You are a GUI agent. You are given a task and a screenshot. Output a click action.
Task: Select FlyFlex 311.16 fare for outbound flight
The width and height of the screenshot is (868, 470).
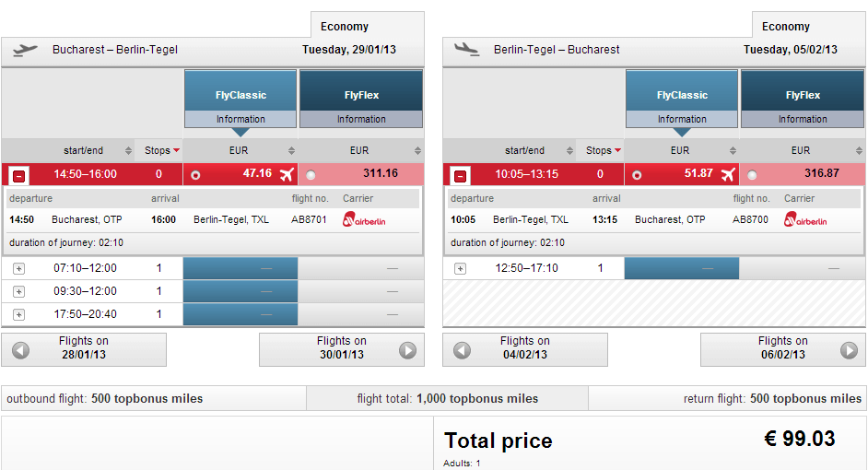pyautogui.click(x=311, y=174)
